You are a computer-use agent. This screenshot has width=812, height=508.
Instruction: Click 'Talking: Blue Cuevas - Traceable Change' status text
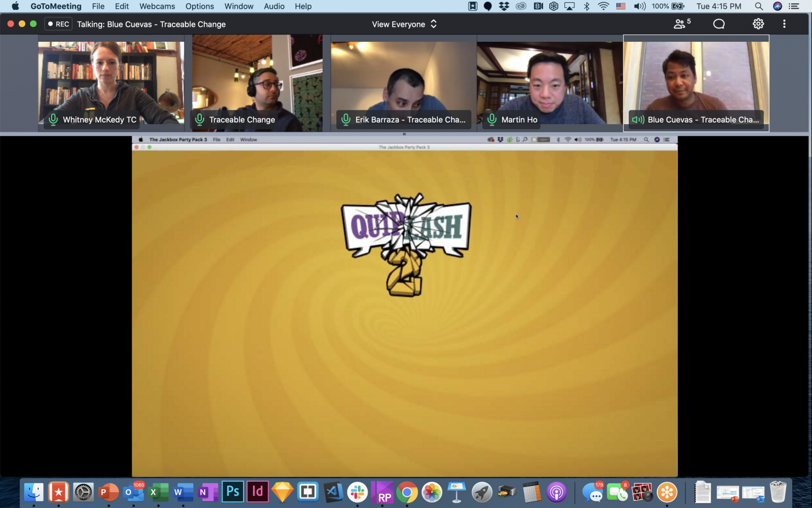pos(151,24)
